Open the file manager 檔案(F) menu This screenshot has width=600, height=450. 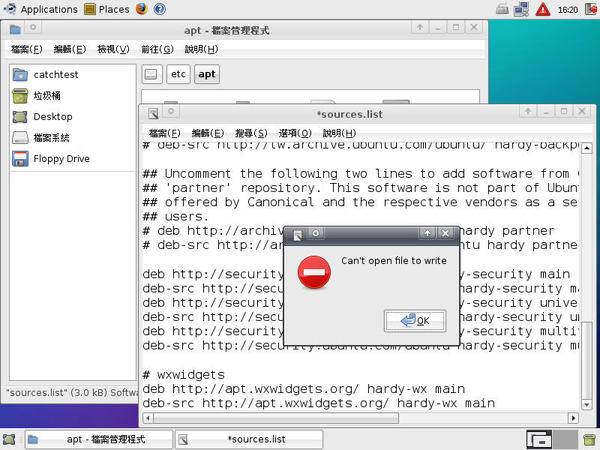pos(26,49)
